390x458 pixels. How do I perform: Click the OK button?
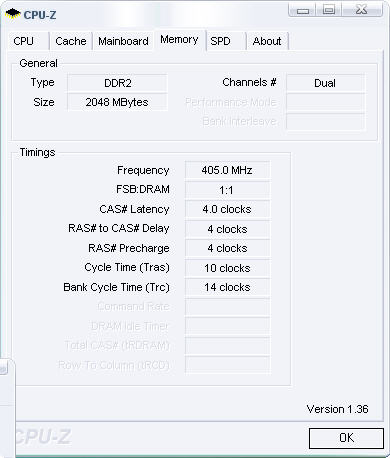pyautogui.click(x=346, y=438)
